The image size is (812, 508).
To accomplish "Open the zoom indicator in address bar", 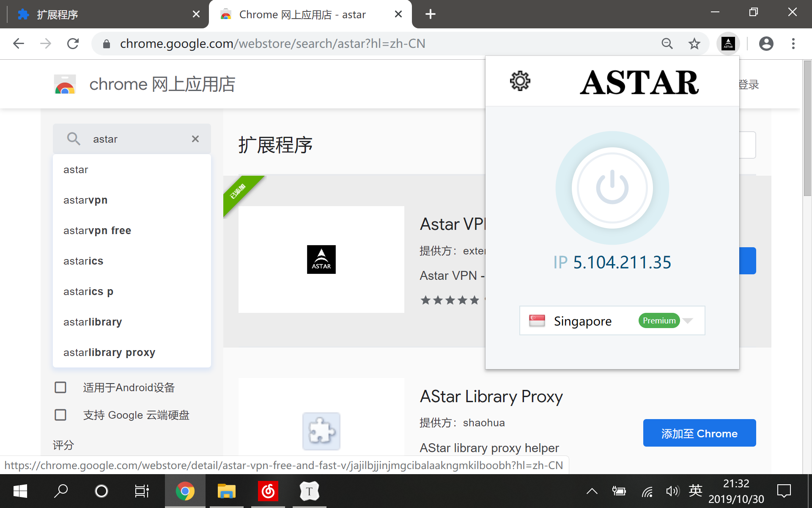I will click(667, 43).
